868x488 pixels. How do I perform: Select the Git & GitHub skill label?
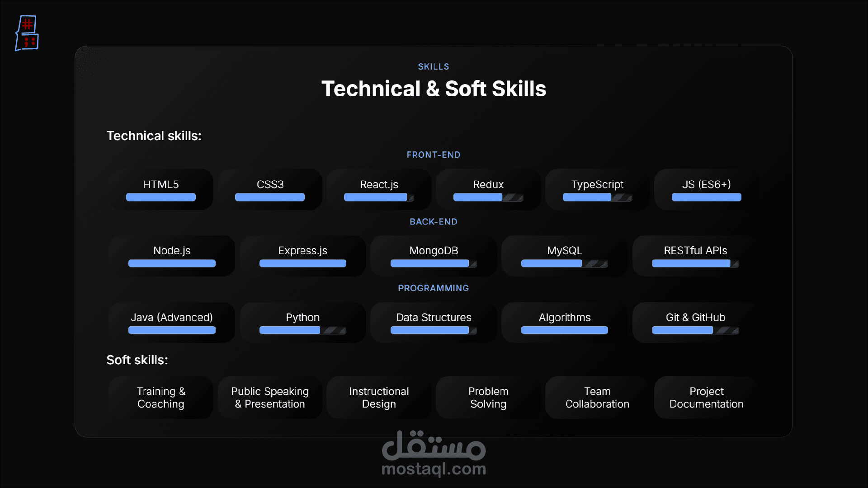point(695,317)
